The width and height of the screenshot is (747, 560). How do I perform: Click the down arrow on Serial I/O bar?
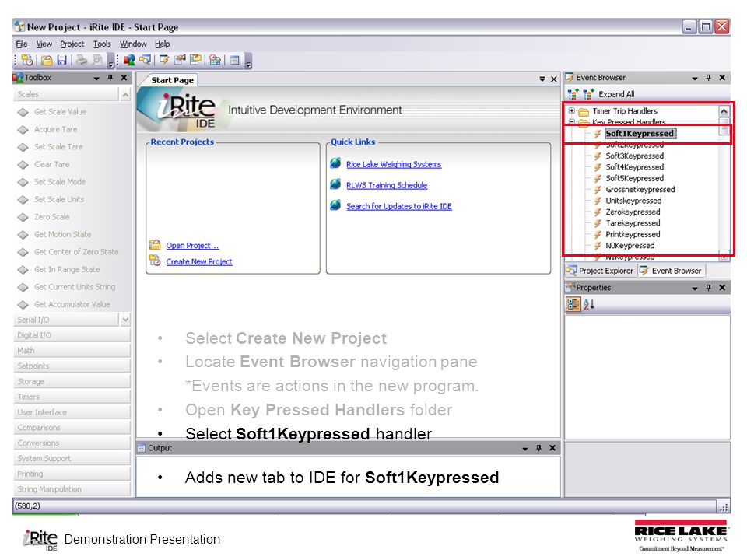[x=125, y=320]
